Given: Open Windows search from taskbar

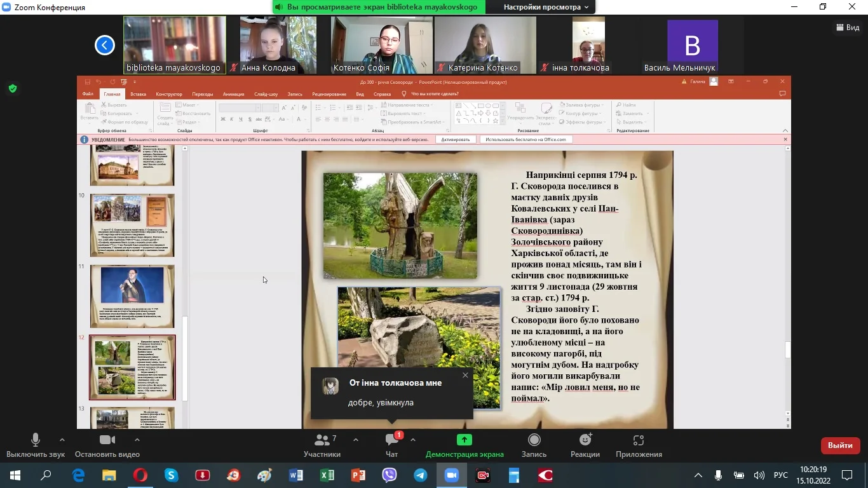Looking at the screenshot, I should tap(46, 475).
